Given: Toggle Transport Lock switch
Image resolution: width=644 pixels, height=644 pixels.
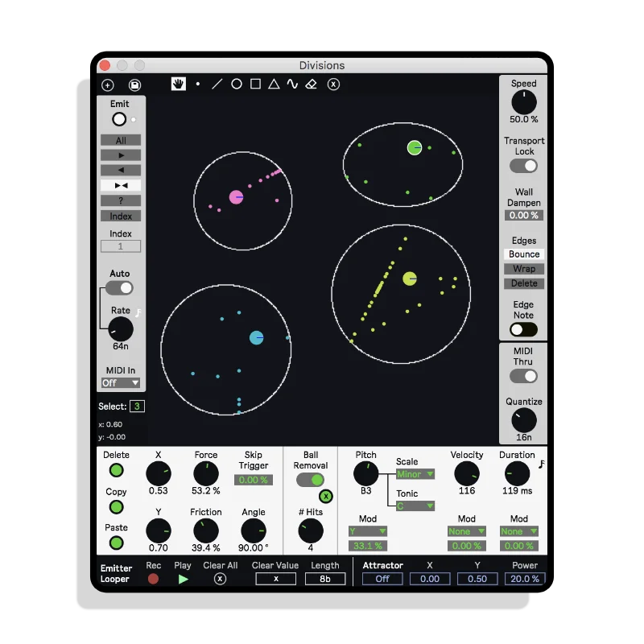Looking at the screenshot, I should [524, 166].
